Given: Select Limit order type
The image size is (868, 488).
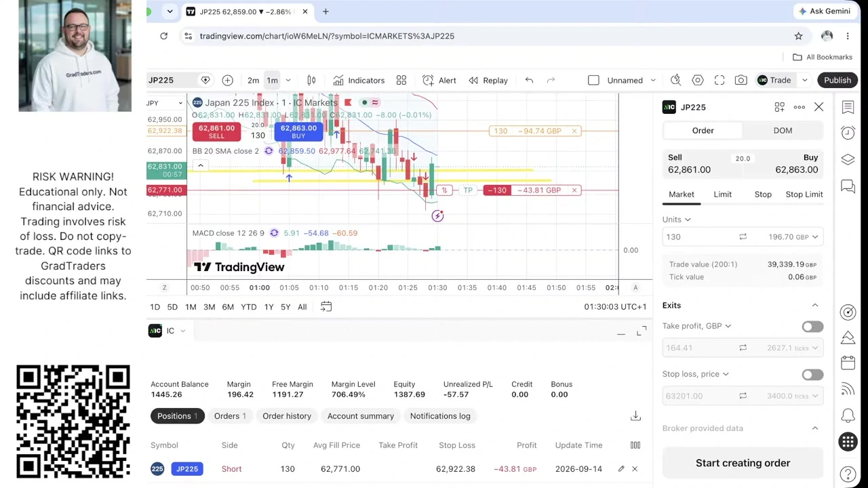Looking at the screenshot, I should point(722,195).
